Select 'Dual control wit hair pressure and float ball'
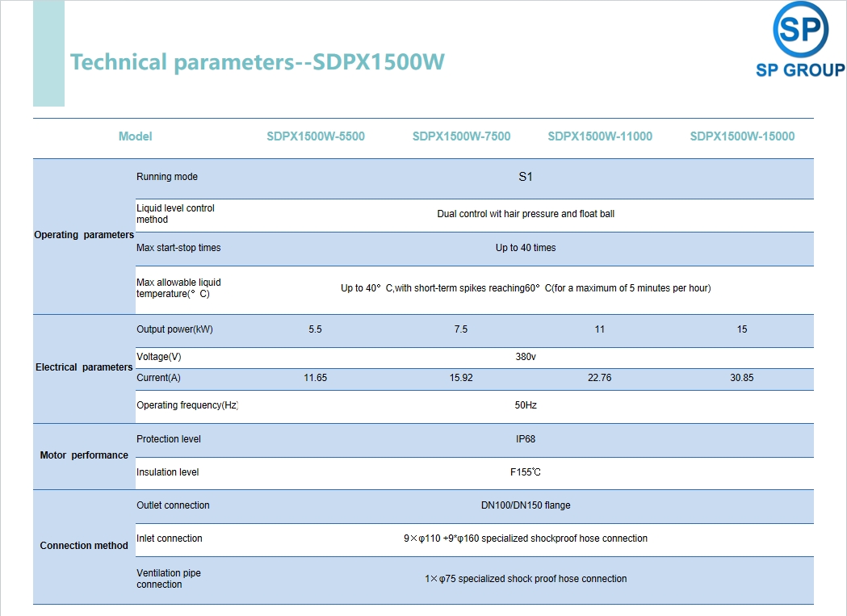This screenshot has height=616, width=847. pos(526,214)
